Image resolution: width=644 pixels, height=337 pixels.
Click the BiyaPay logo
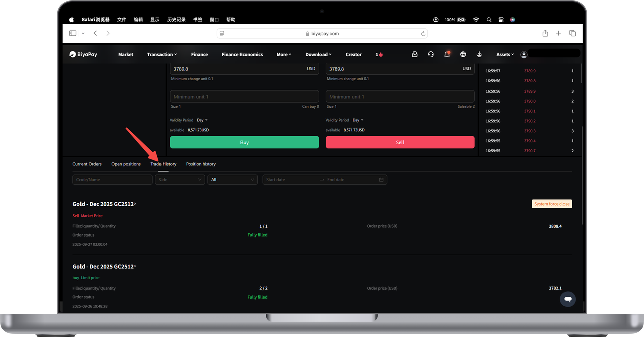coord(84,54)
